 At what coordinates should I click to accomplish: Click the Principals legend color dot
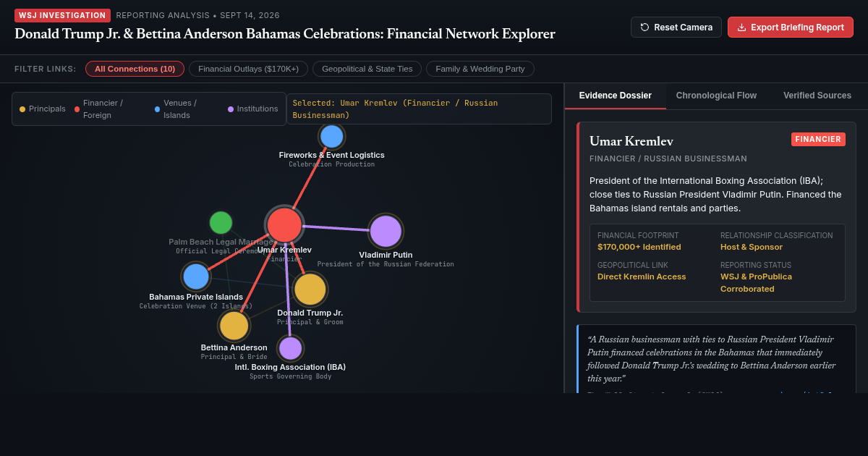coord(22,109)
